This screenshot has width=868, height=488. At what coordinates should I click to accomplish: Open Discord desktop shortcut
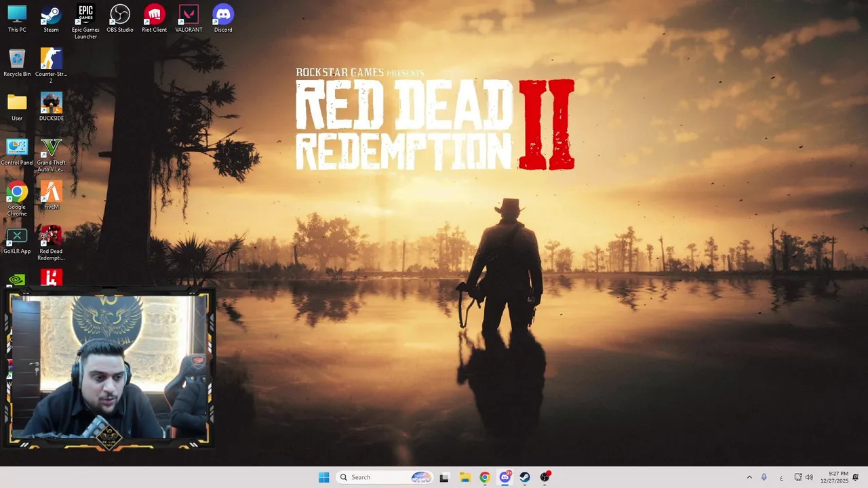[223, 18]
